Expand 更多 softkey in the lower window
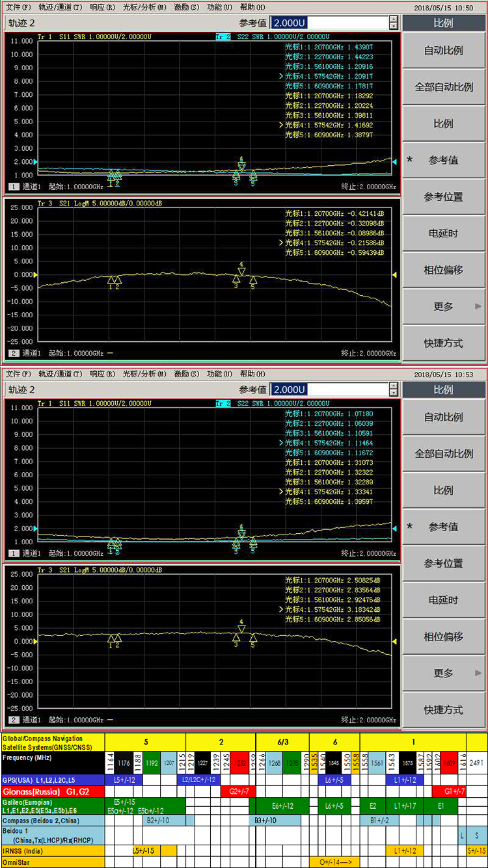Screen dimensions: 488x868 pos(444,674)
